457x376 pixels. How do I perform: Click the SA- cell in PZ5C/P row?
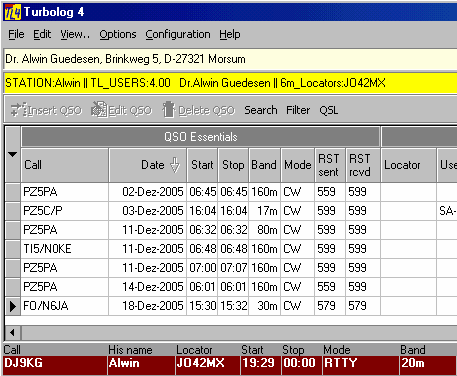coord(447,211)
